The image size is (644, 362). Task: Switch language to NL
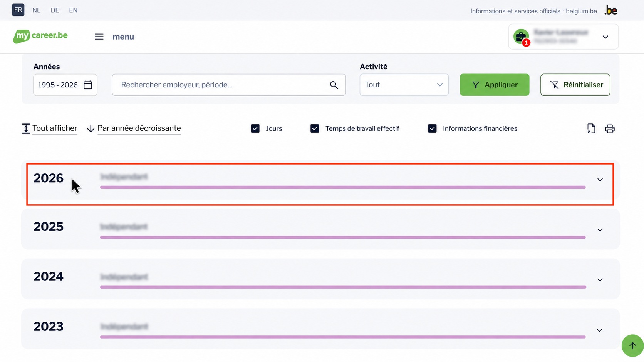pyautogui.click(x=36, y=10)
